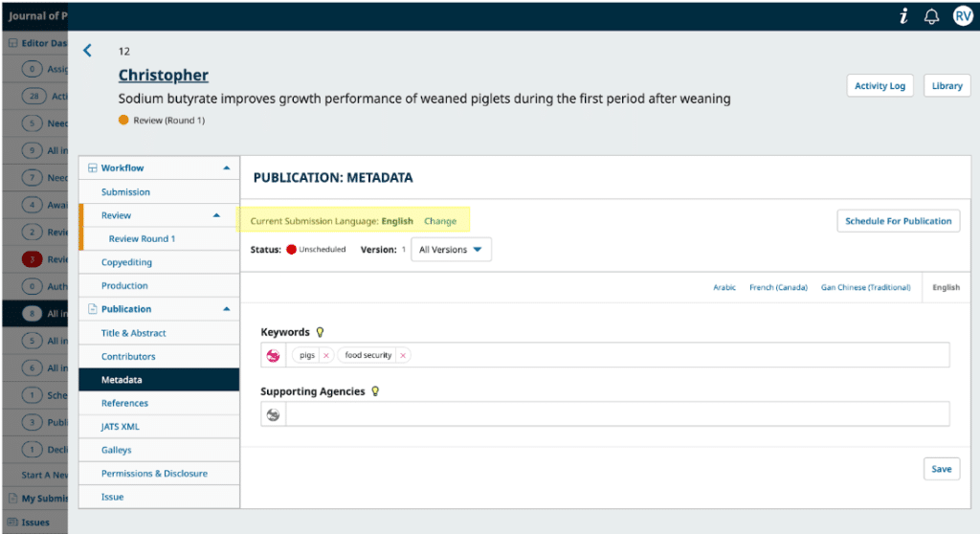Click the Change submission language link
Viewport: 980px width, 534px height.
(440, 221)
